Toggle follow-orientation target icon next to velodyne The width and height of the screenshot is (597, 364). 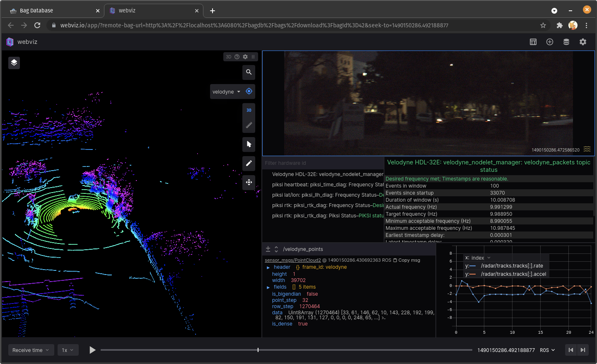pos(249,92)
